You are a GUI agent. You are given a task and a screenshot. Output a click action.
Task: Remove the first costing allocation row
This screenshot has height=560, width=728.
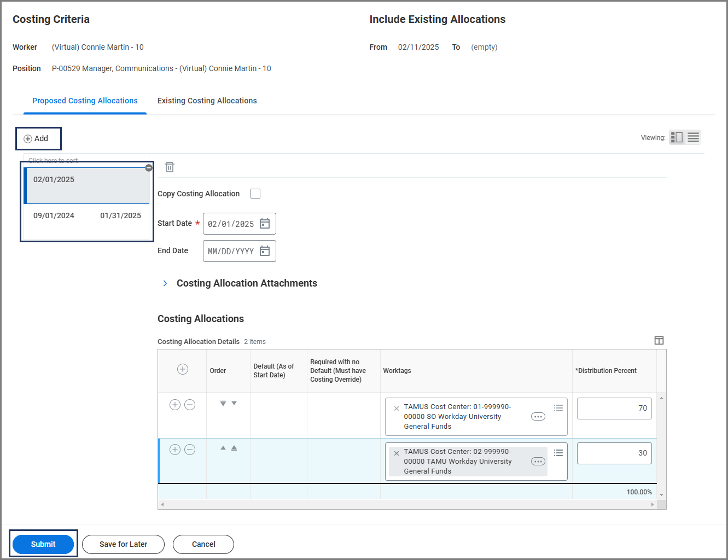[190, 405]
